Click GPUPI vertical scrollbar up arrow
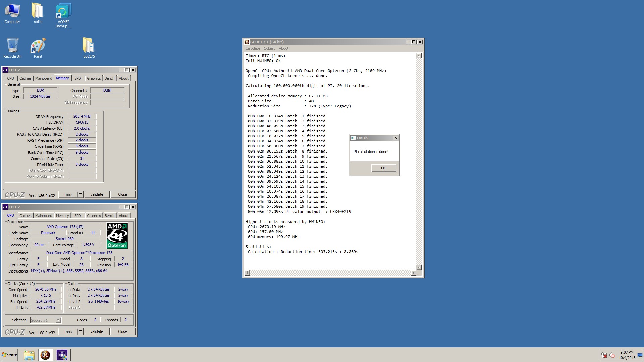The image size is (644, 362). pyautogui.click(x=419, y=56)
